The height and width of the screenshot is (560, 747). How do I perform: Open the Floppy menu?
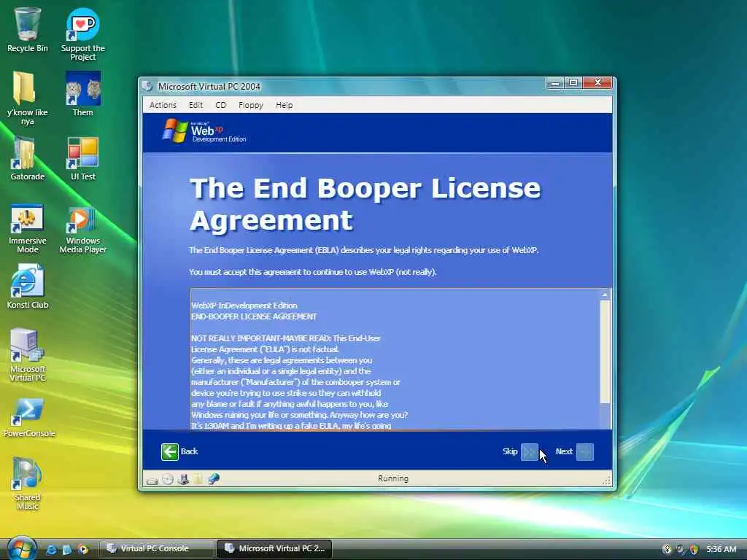coord(251,105)
